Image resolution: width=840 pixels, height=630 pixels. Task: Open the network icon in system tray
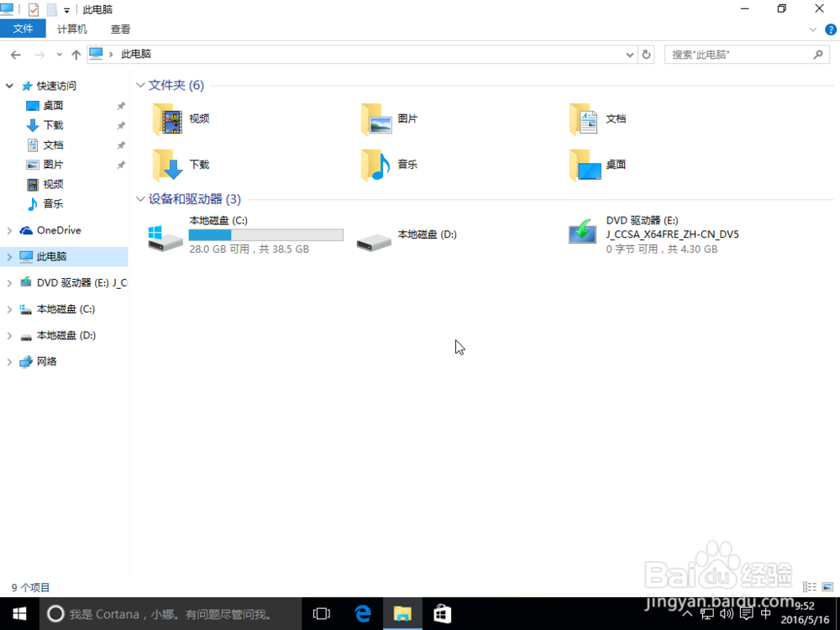(x=707, y=614)
